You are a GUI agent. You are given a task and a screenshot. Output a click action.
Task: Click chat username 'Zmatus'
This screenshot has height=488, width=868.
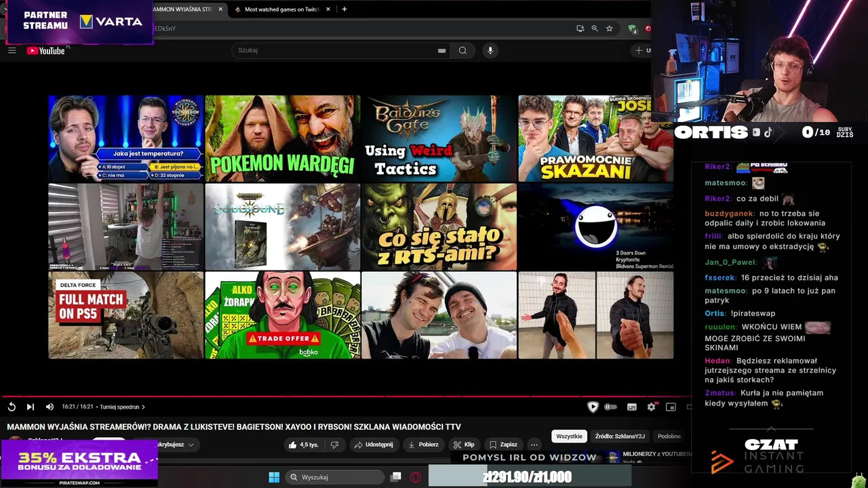pos(719,393)
